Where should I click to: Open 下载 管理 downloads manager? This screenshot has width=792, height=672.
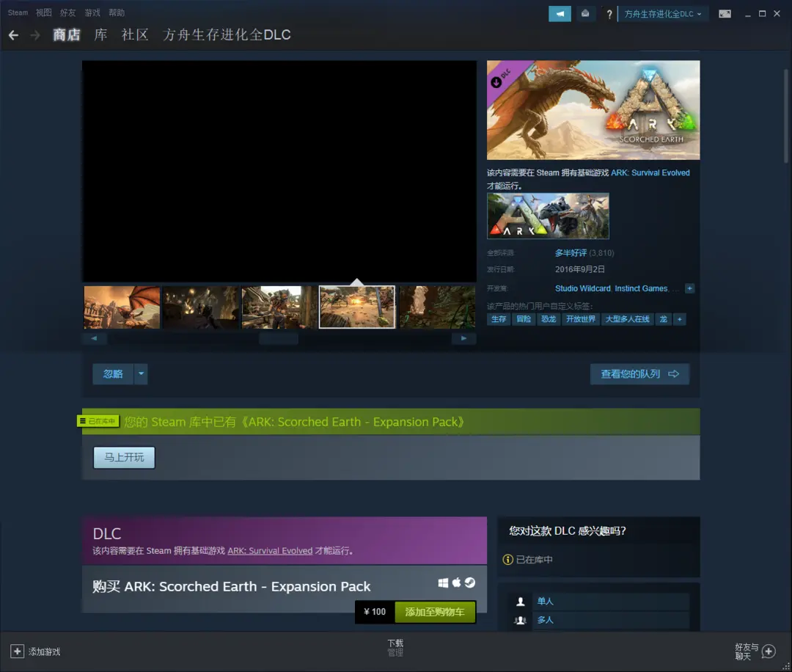(x=395, y=648)
